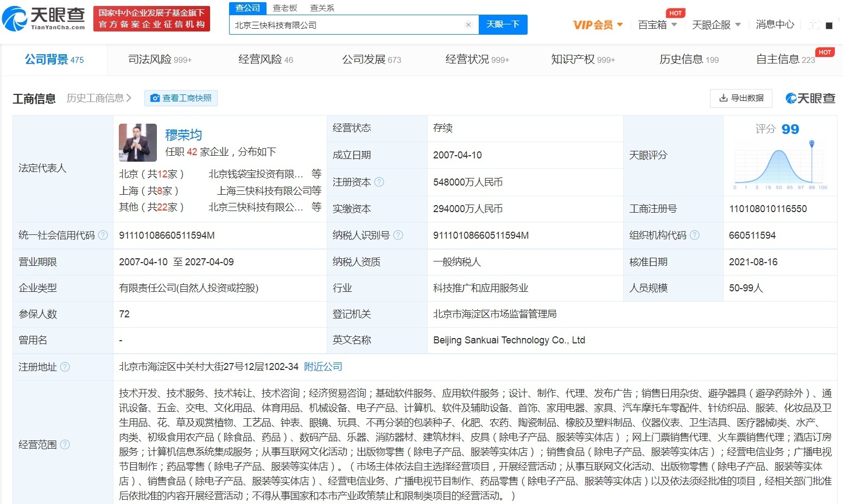Click taxpayer qualification 一般纳税人
This screenshot has width=843, height=504.
pos(457,262)
